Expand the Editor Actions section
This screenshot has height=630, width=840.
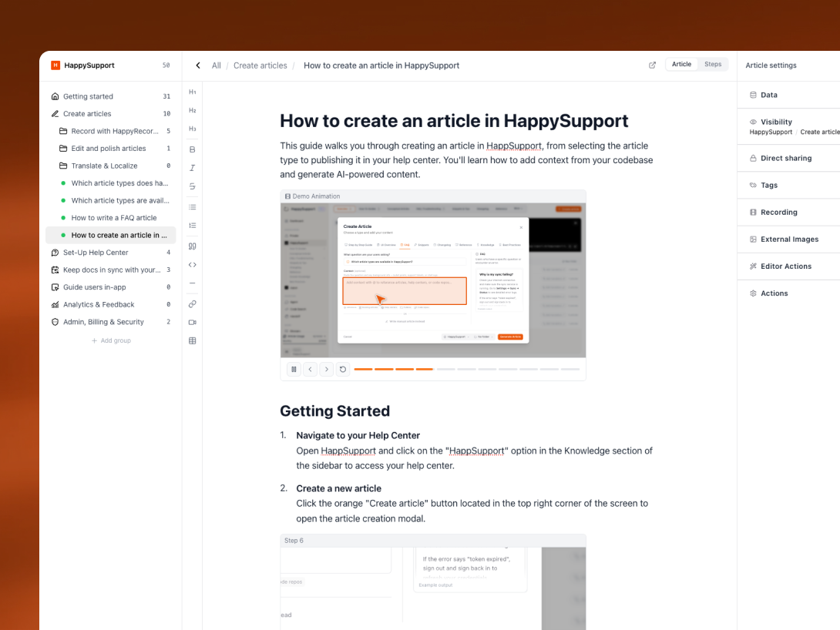[x=788, y=266]
